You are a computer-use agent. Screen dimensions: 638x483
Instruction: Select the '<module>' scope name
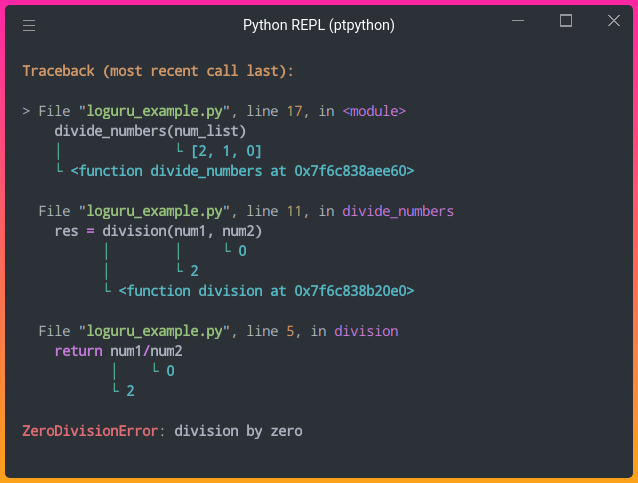coord(374,111)
